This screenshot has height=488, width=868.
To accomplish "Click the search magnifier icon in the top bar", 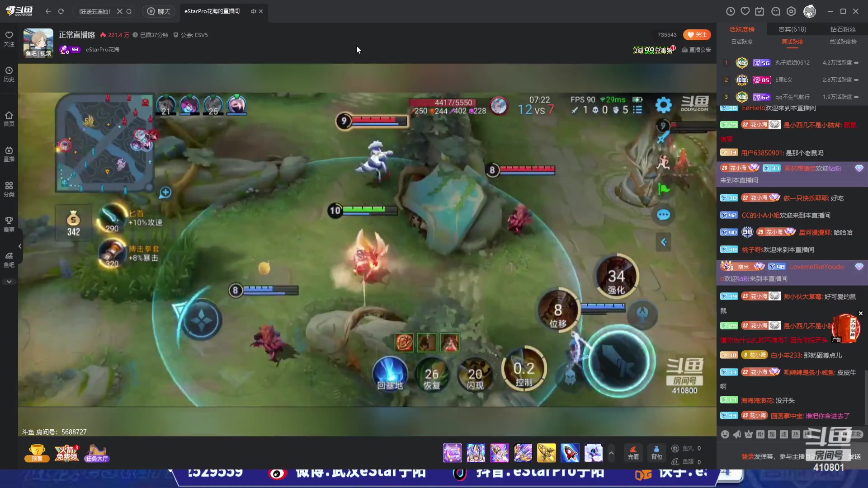I will point(129,11).
